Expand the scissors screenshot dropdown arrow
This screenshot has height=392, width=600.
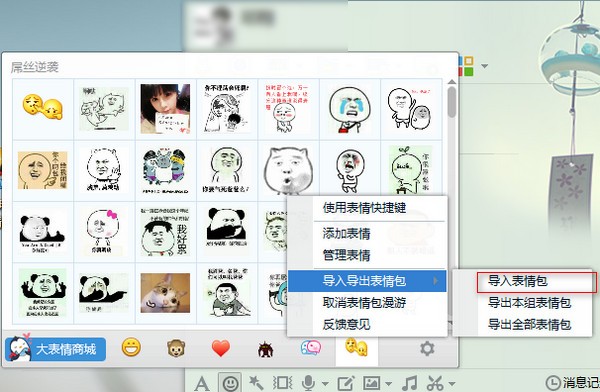point(452,383)
